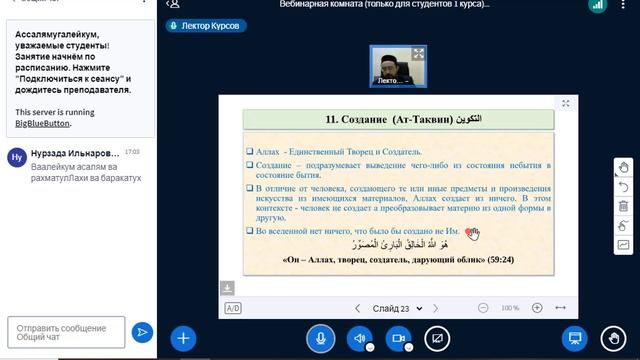Screen dimensions: 640x360
Task: Raise hand
Action: pos(613,338)
